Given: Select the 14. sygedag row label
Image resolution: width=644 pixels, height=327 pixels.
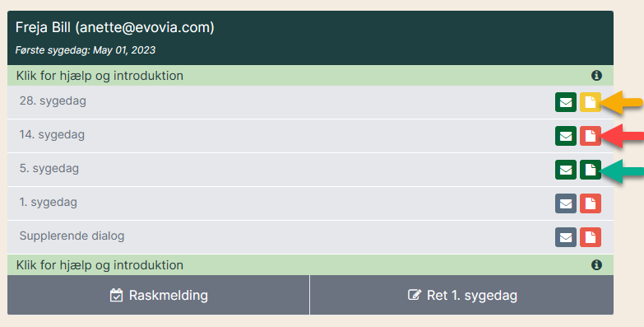Looking at the screenshot, I should (52, 134).
